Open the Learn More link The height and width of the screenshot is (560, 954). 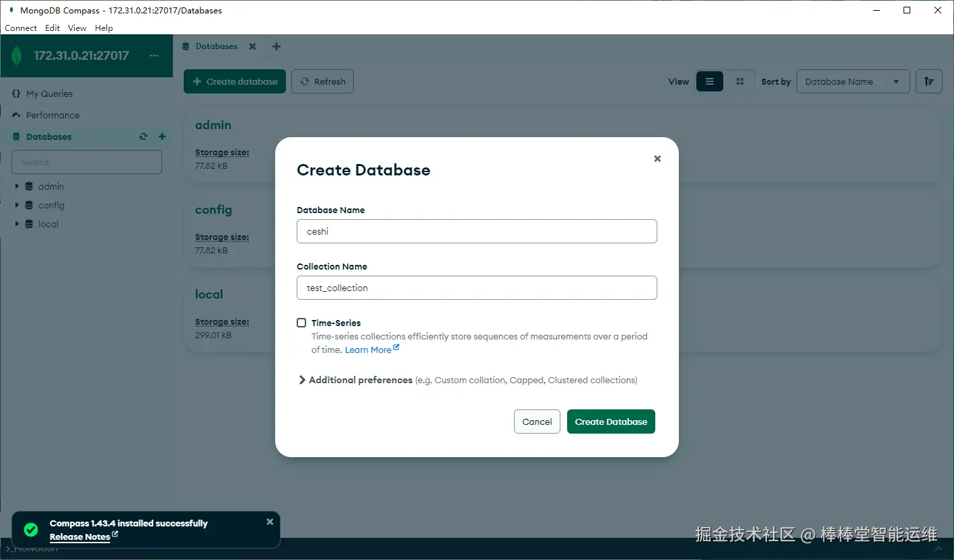(x=372, y=350)
